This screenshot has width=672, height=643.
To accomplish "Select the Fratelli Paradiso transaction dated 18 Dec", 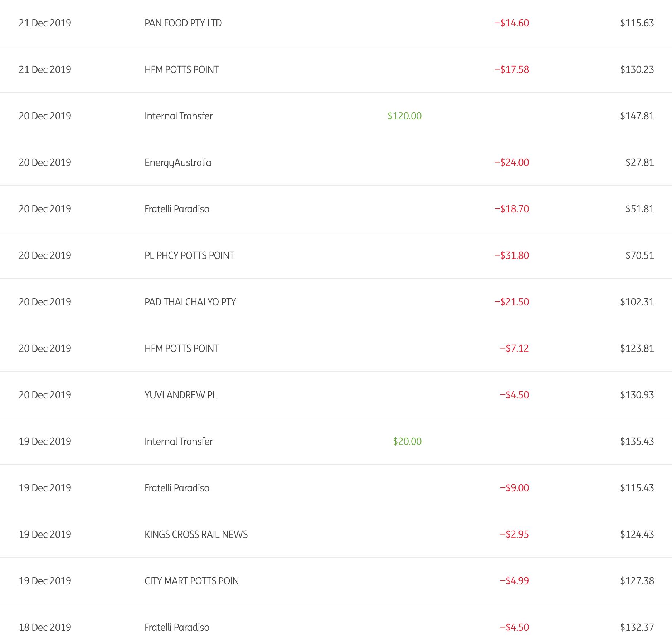I will [x=177, y=628].
